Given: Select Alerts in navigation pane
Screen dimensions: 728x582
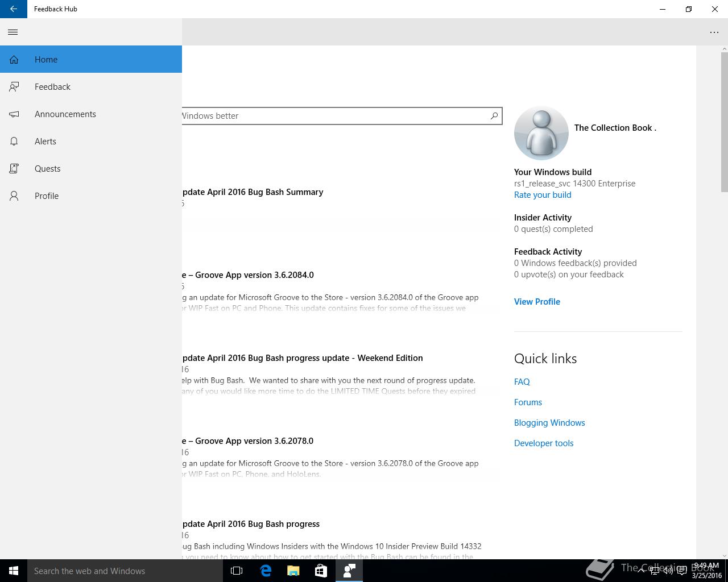Looking at the screenshot, I should pos(91,141).
